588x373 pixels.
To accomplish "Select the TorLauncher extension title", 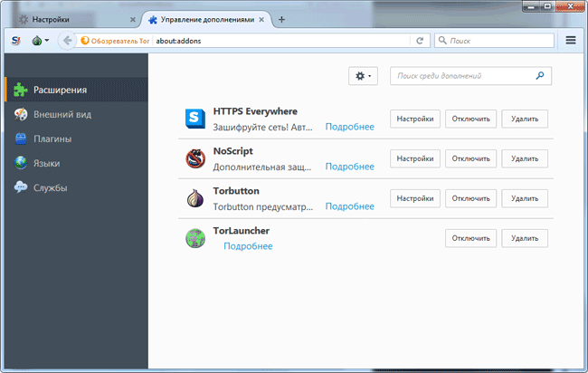I will pos(242,231).
